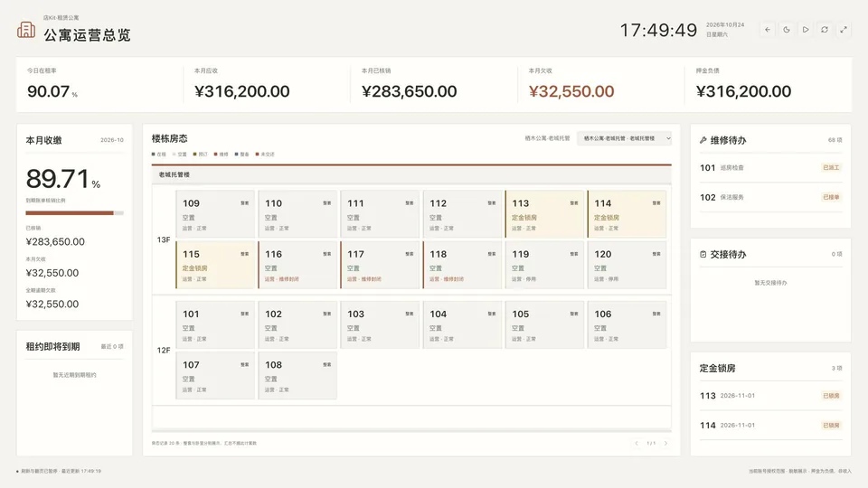Go to the next page of rooms

[665, 443]
